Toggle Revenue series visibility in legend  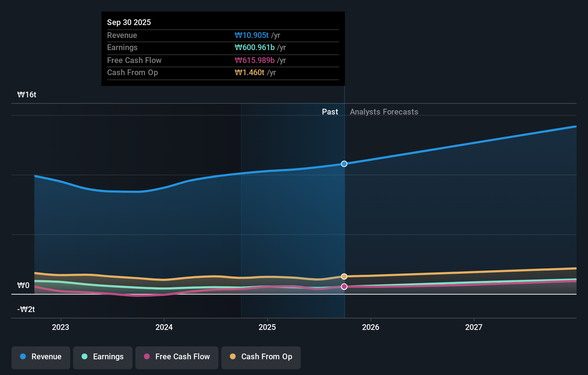click(x=40, y=357)
